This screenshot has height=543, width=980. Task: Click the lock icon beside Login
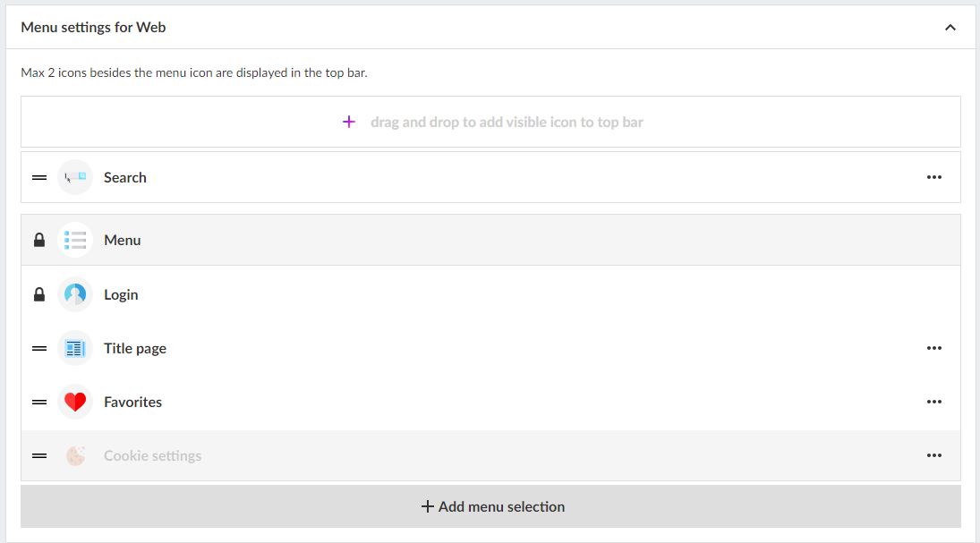coord(39,294)
